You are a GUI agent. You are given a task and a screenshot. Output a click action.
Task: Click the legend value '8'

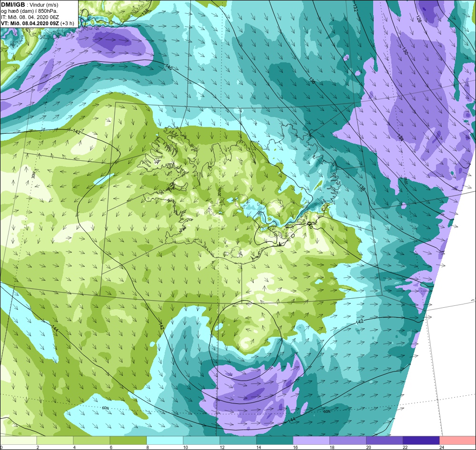point(148,447)
